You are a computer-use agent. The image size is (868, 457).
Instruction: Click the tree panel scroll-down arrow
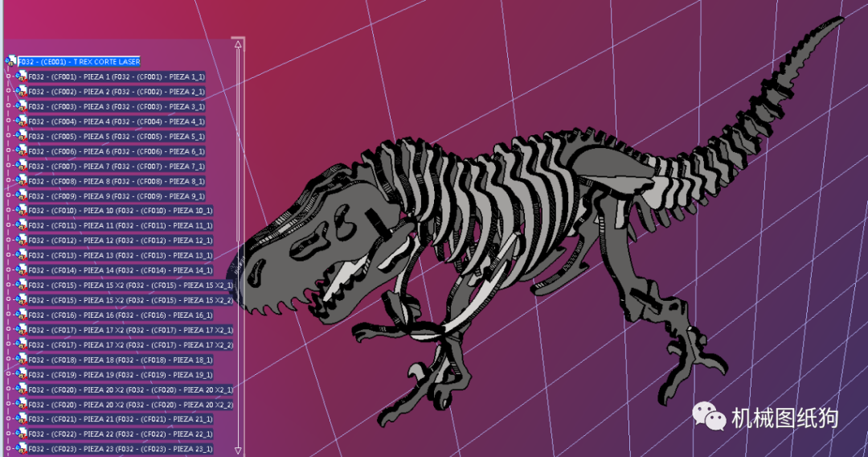(238, 451)
